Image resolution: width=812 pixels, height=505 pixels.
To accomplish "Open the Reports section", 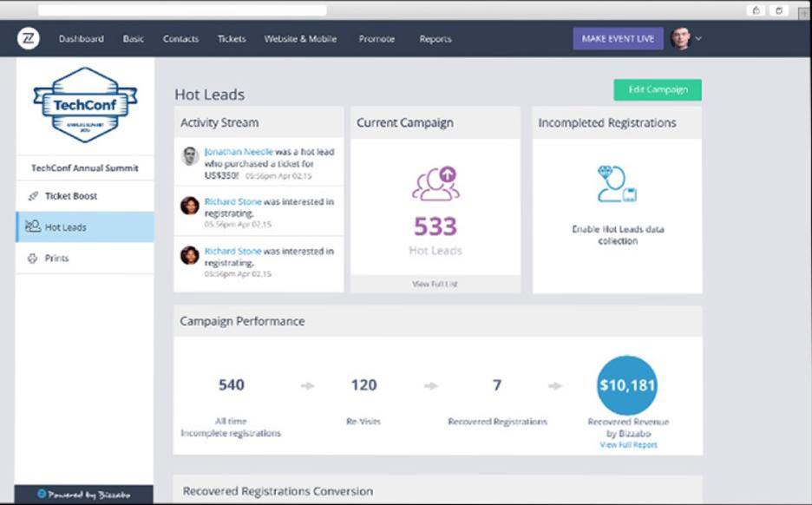I will pos(435,39).
